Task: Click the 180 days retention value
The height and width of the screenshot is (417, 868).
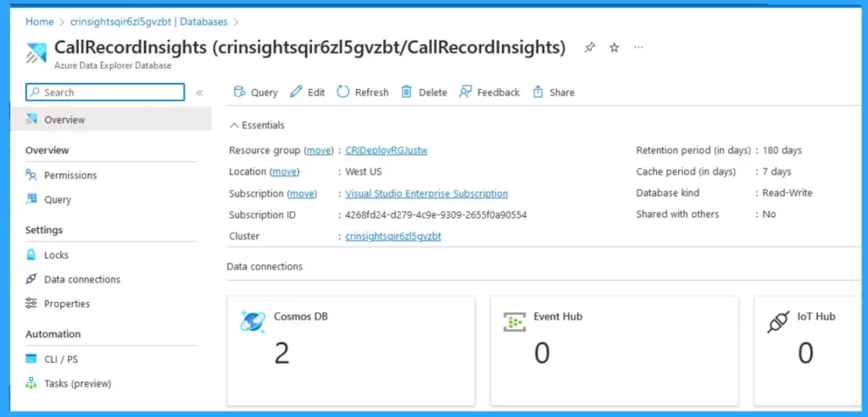Action: [782, 150]
